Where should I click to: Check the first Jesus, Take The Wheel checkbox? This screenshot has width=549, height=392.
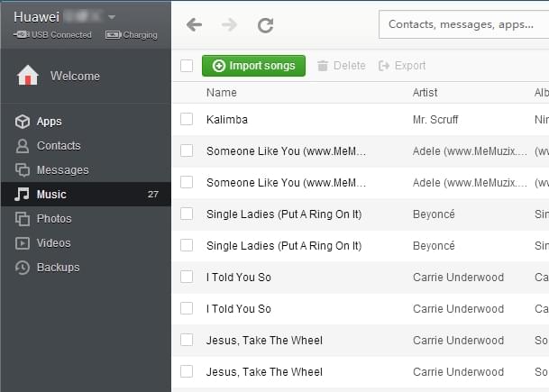click(187, 340)
